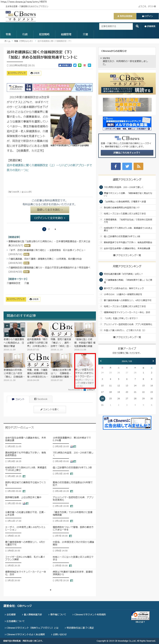
Task: Switch to the facebook comments tab
Action: 41,399
